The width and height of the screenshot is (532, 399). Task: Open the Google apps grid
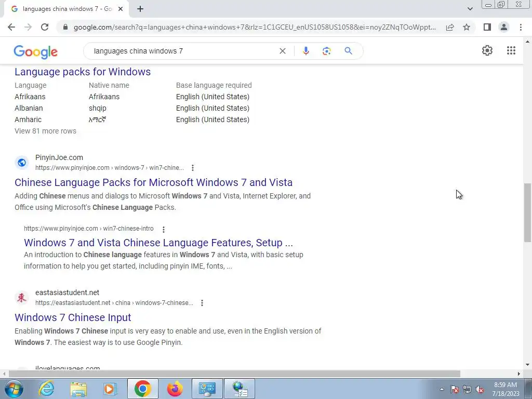511,50
